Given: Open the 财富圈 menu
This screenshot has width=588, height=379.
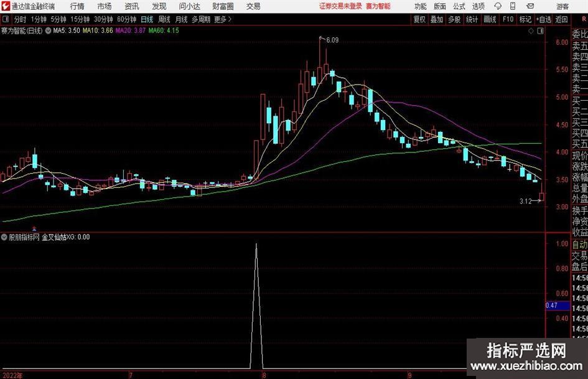Looking at the screenshot, I should tap(223, 6).
